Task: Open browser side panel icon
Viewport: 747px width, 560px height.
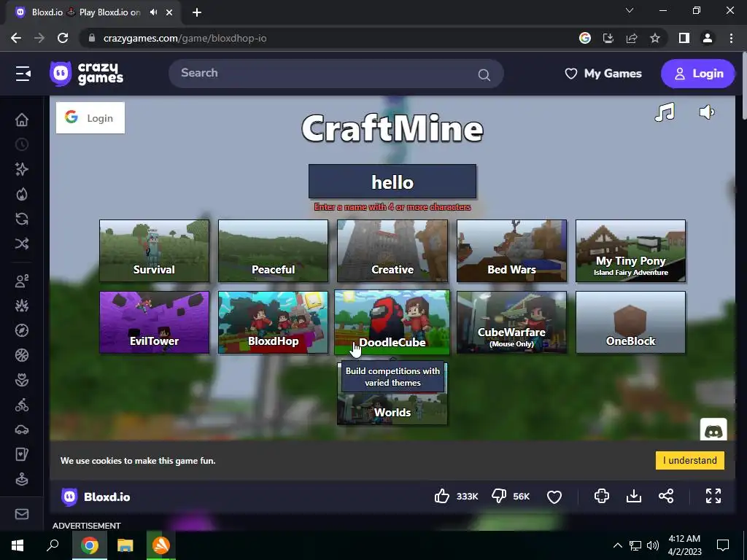Action: tap(684, 38)
